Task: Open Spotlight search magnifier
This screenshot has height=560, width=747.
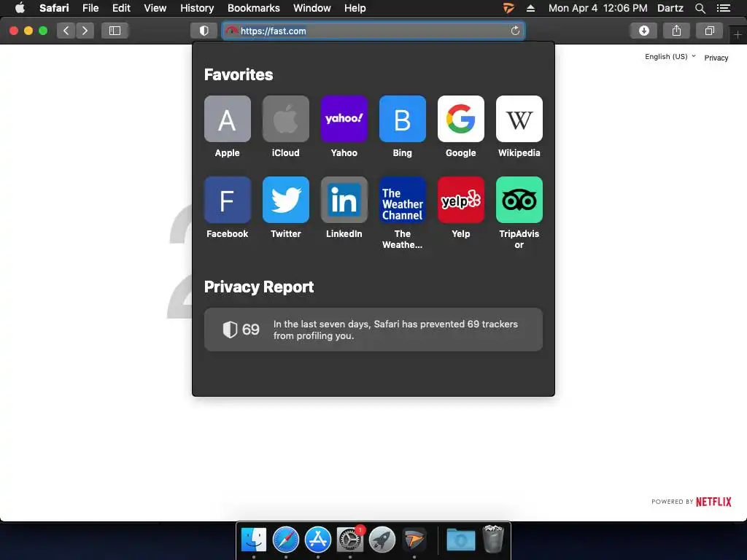Action: pyautogui.click(x=700, y=8)
